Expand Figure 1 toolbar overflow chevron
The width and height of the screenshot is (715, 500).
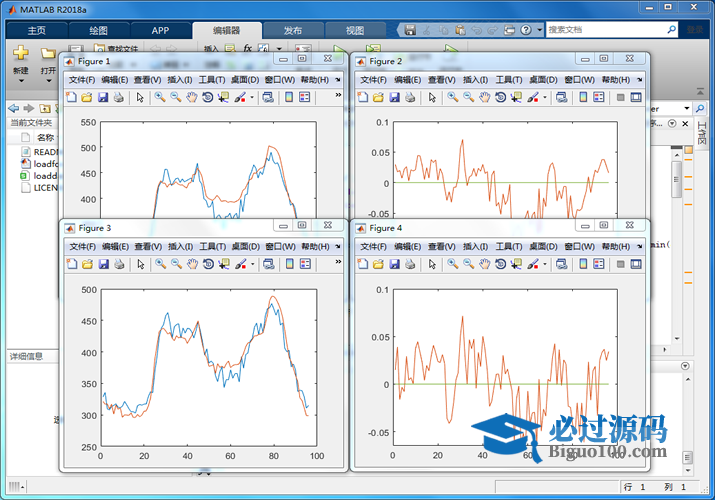338,95
